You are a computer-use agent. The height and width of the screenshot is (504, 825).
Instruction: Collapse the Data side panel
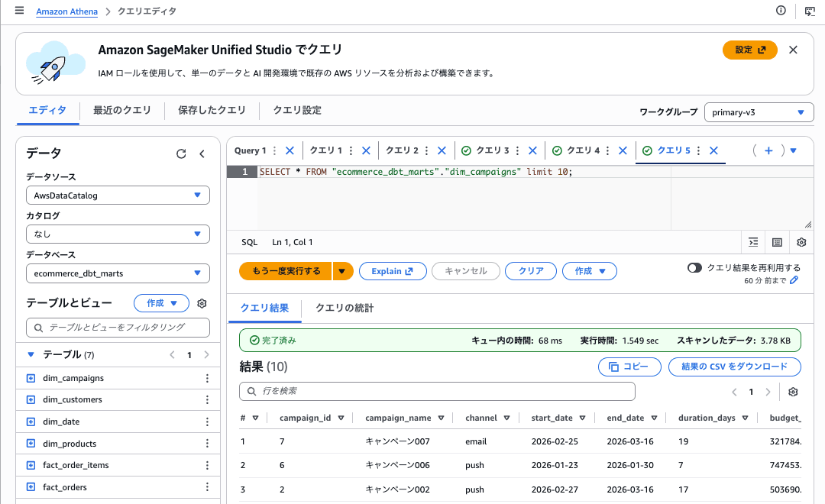pyautogui.click(x=202, y=153)
